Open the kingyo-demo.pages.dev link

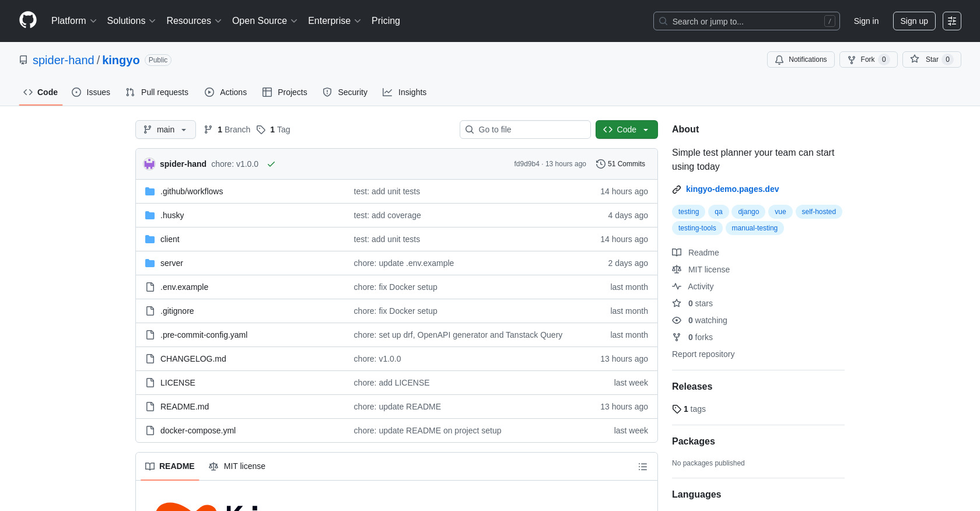732,189
